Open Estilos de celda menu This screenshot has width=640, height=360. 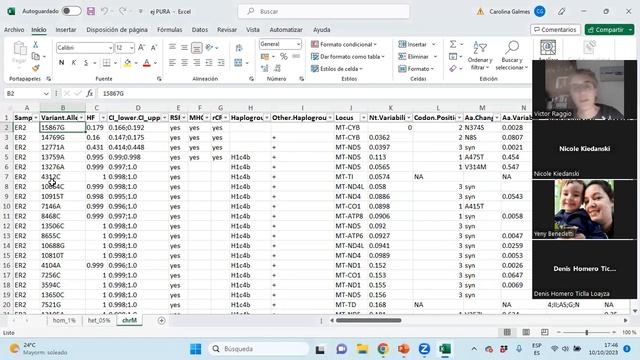336,69
